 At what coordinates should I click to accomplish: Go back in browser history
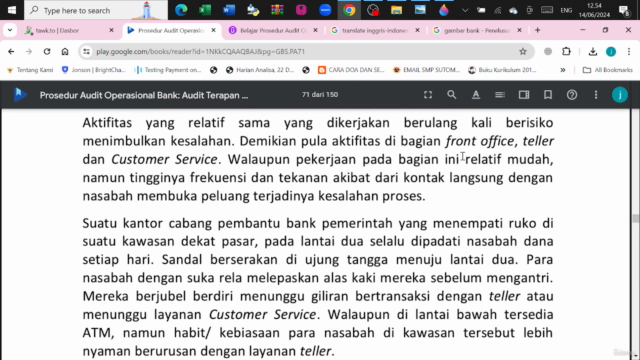click(x=11, y=51)
